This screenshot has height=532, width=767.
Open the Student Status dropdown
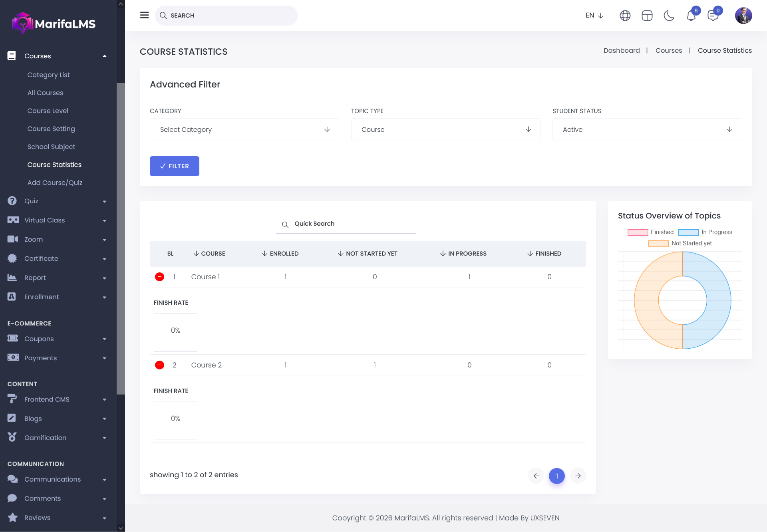tap(647, 129)
